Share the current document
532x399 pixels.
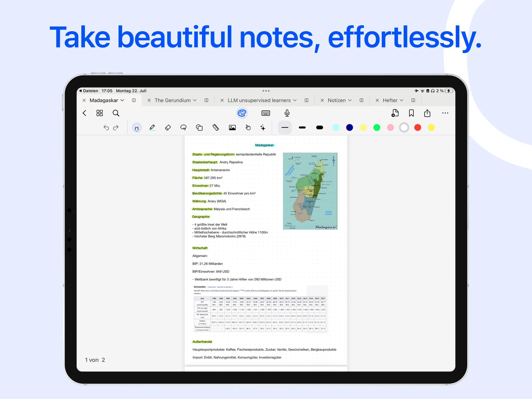(x=427, y=113)
